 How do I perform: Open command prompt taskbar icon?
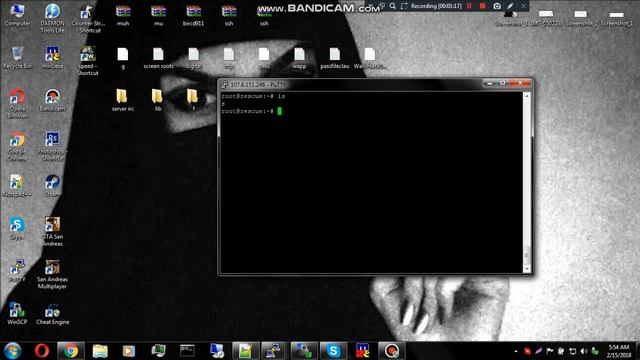(x=187, y=351)
